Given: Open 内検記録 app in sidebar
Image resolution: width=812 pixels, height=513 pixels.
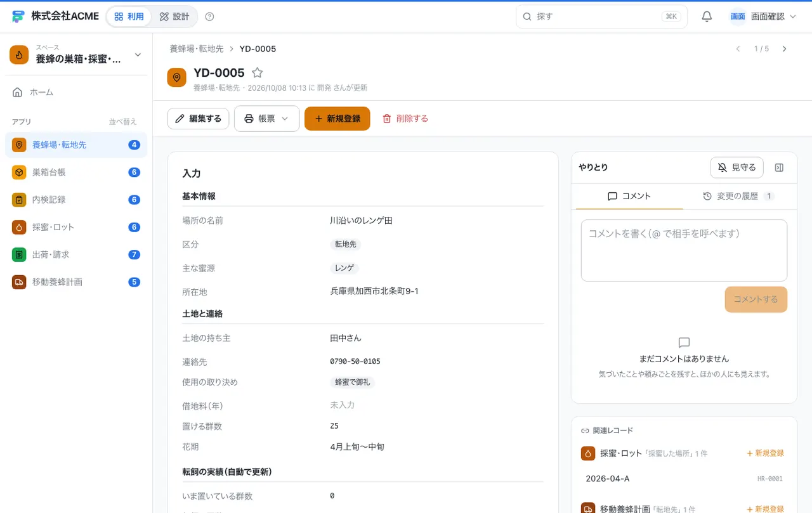Looking at the screenshot, I should (x=76, y=199).
